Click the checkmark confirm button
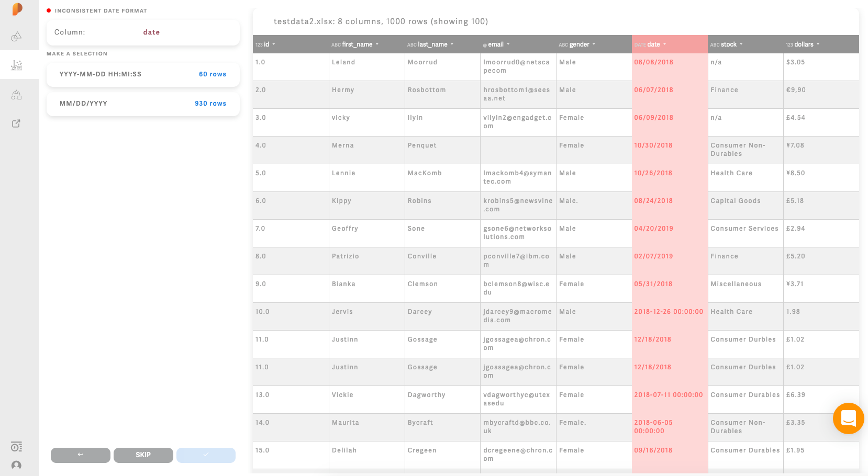This screenshot has height=476, width=868. pos(206,455)
